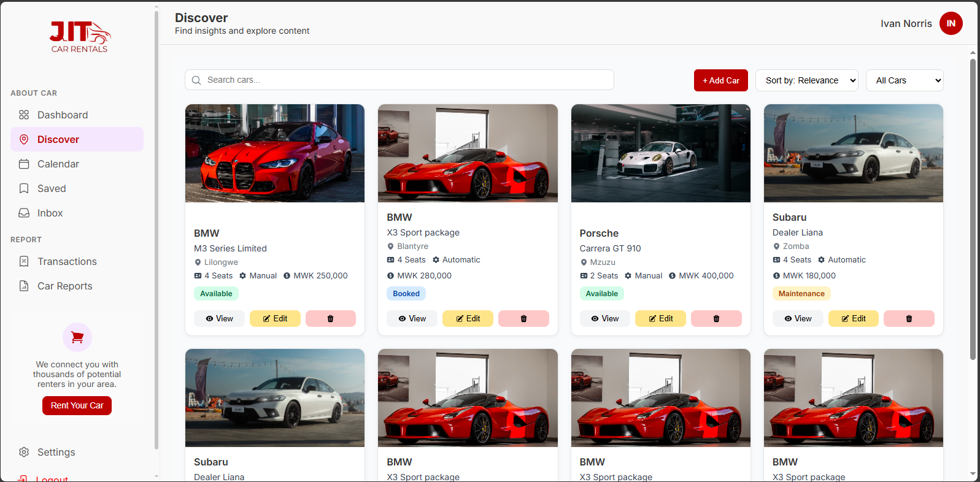Click the Ivan Norris IN avatar
Screen dimensions: 980x482
tap(951, 23)
